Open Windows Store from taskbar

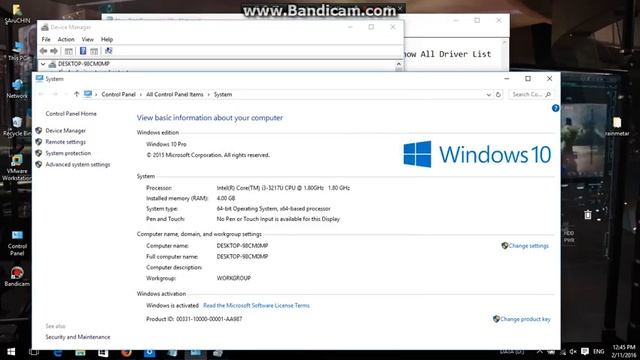tap(103, 352)
